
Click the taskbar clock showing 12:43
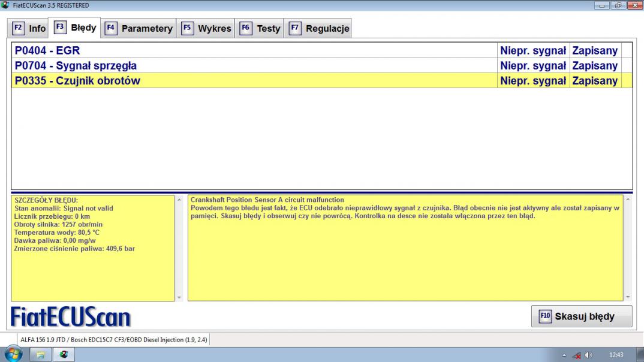click(616, 355)
